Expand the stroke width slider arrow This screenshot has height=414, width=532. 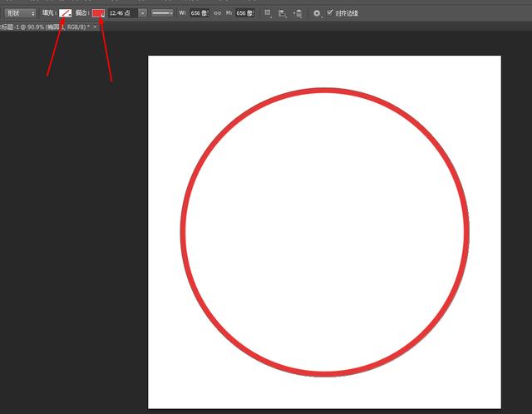coord(143,13)
